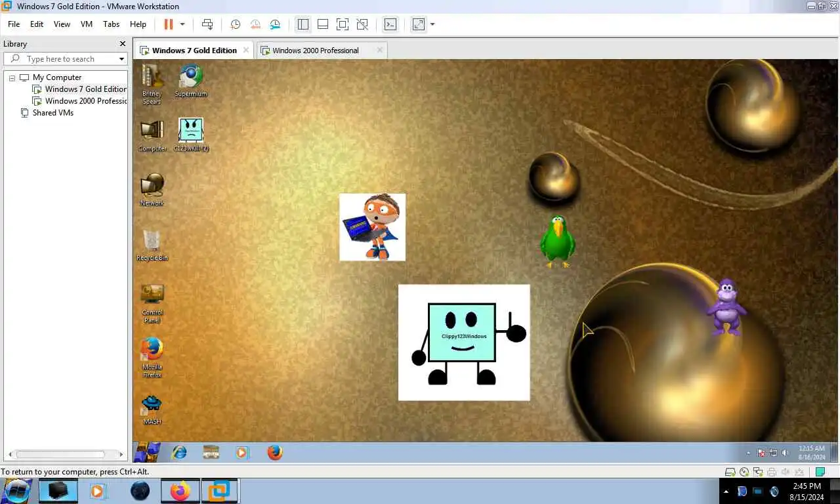Take a snapshot of the virtual machine
This screenshot has width=840, height=504.
click(x=235, y=24)
